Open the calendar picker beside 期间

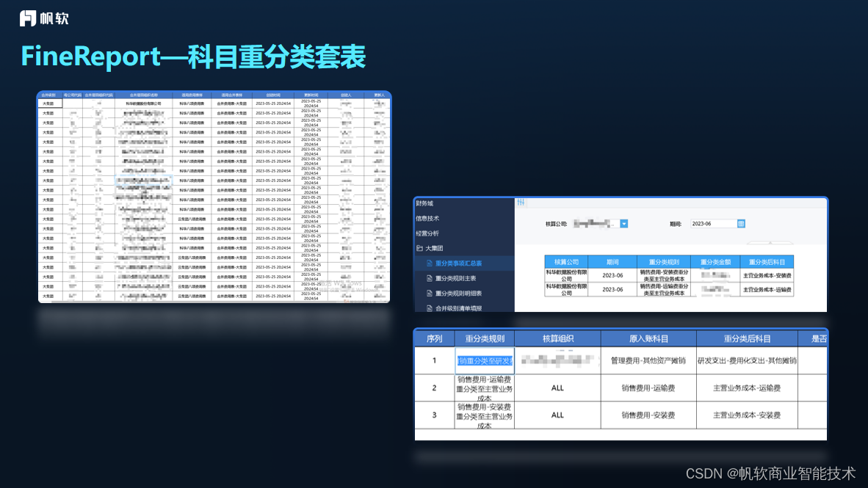click(x=741, y=224)
